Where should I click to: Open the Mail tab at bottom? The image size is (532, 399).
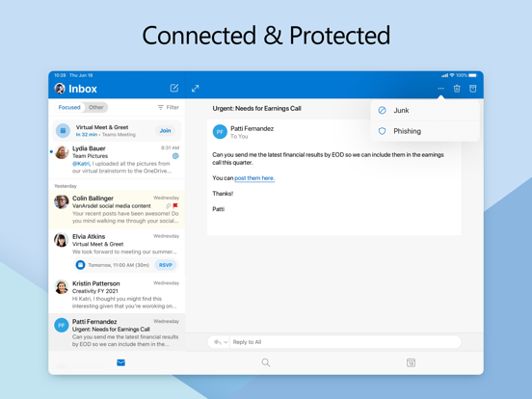click(120, 362)
